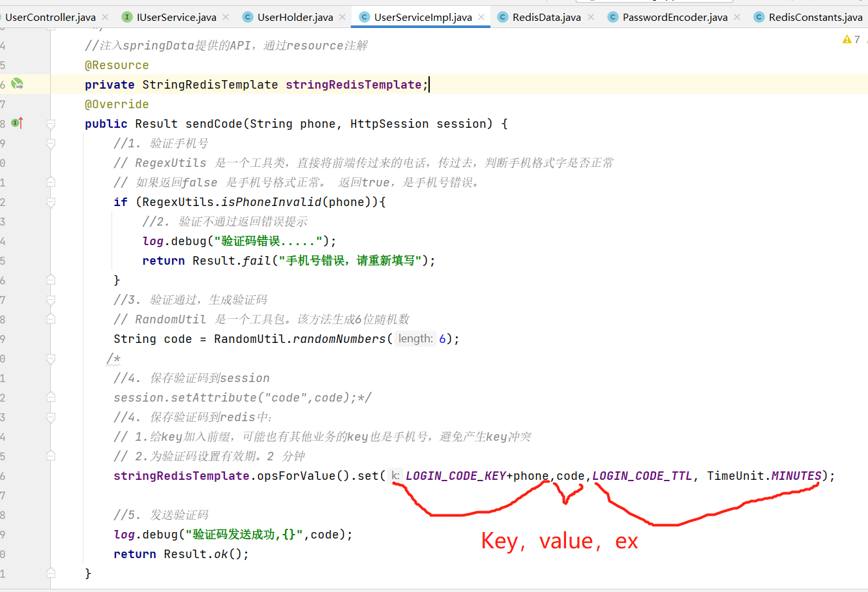Click the sendCode method name

(214, 124)
